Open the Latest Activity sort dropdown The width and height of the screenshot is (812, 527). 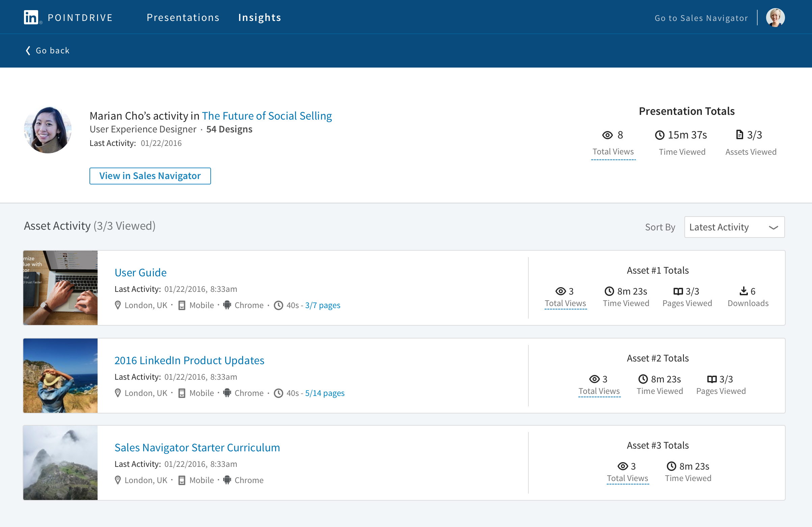pos(734,227)
